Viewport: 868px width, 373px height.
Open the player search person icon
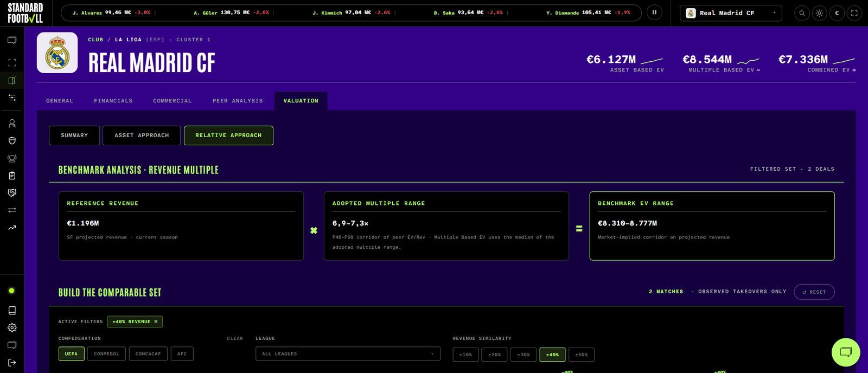[12, 124]
